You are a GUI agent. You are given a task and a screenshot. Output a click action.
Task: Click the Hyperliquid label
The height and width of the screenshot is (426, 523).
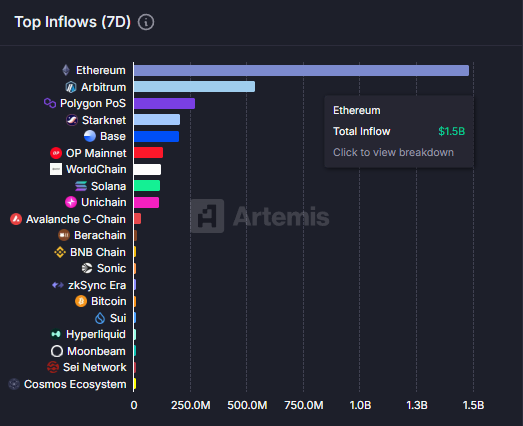96,334
